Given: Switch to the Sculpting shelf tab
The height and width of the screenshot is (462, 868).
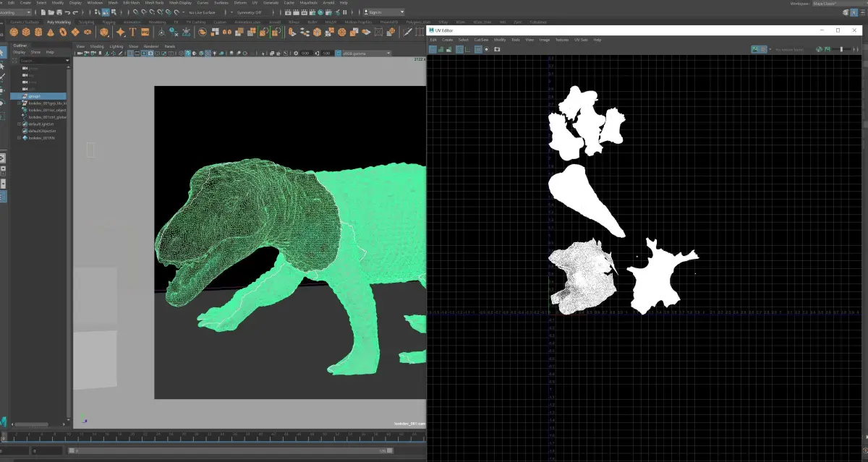Looking at the screenshot, I should click(x=86, y=22).
